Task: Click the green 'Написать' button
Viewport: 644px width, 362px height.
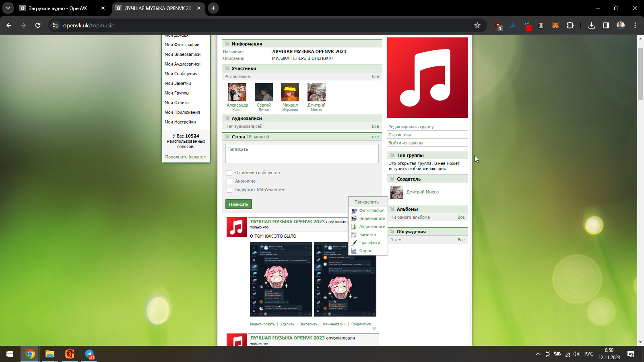Action: pyautogui.click(x=239, y=204)
